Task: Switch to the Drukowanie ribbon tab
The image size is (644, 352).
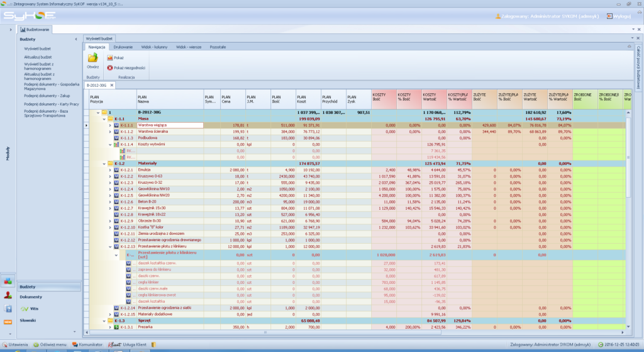Action: [x=123, y=47]
